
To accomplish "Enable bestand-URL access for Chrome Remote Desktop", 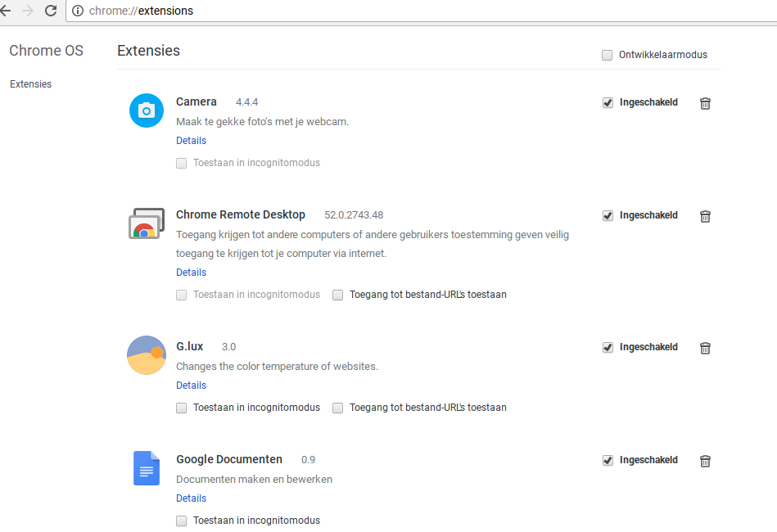I will [337, 295].
